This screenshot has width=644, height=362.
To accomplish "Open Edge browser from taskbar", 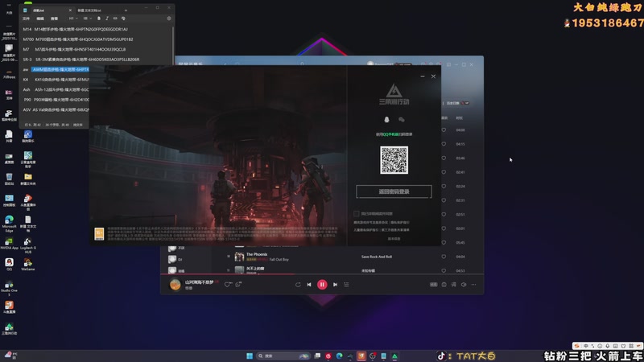I will pyautogui.click(x=339, y=356).
